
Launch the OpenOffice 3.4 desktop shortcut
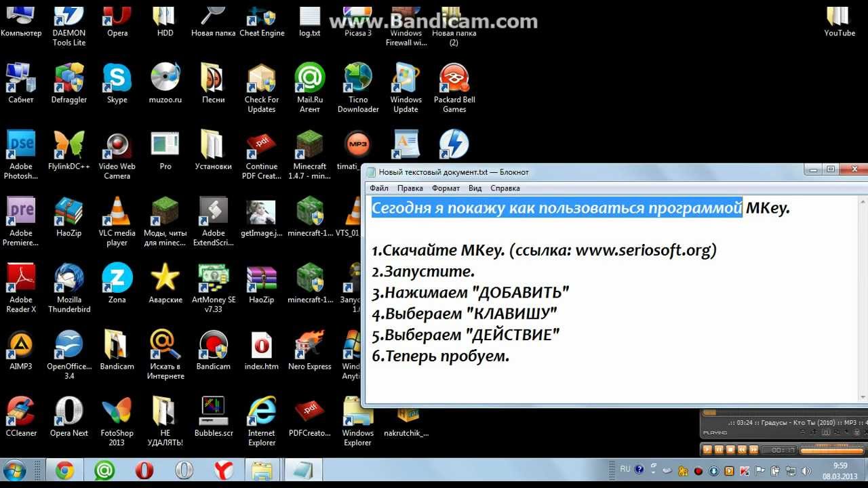click(x=69, y=354)
